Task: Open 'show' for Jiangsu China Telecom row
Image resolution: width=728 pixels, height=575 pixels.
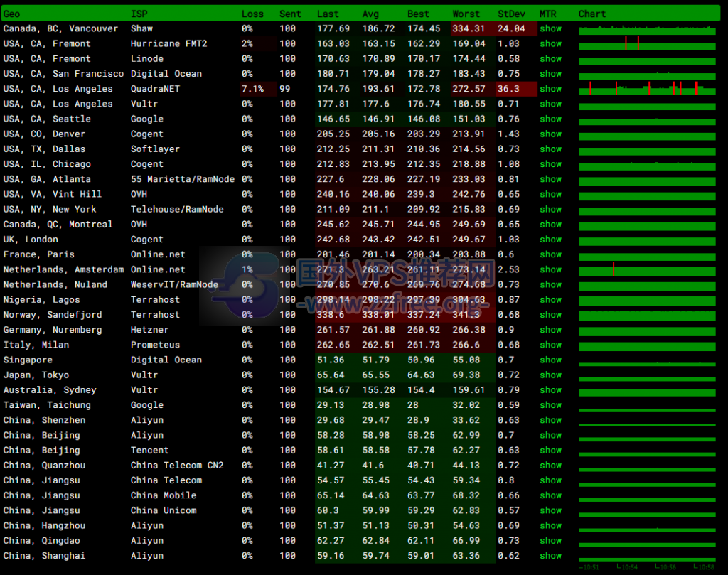Action: [x=551, y=480]
